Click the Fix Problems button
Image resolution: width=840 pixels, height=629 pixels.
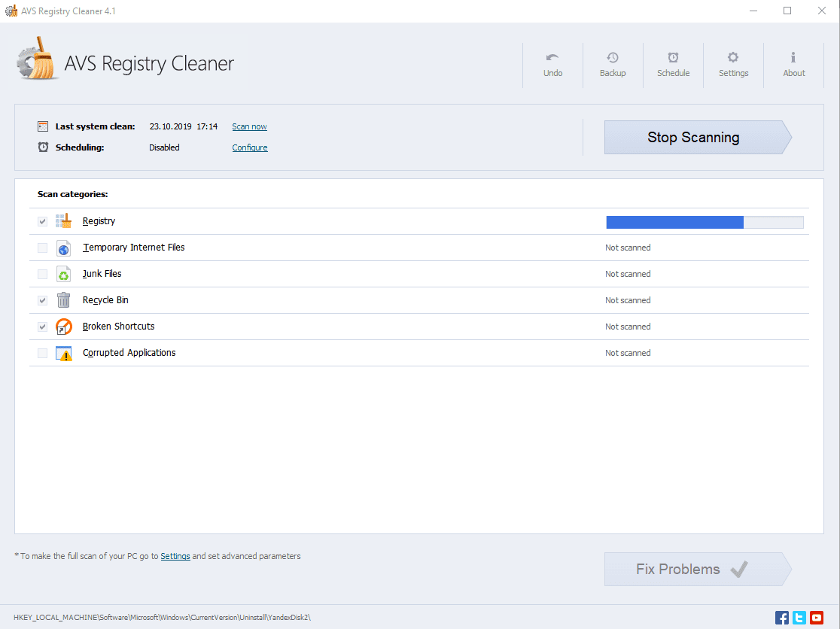click(x=698, y=569)
